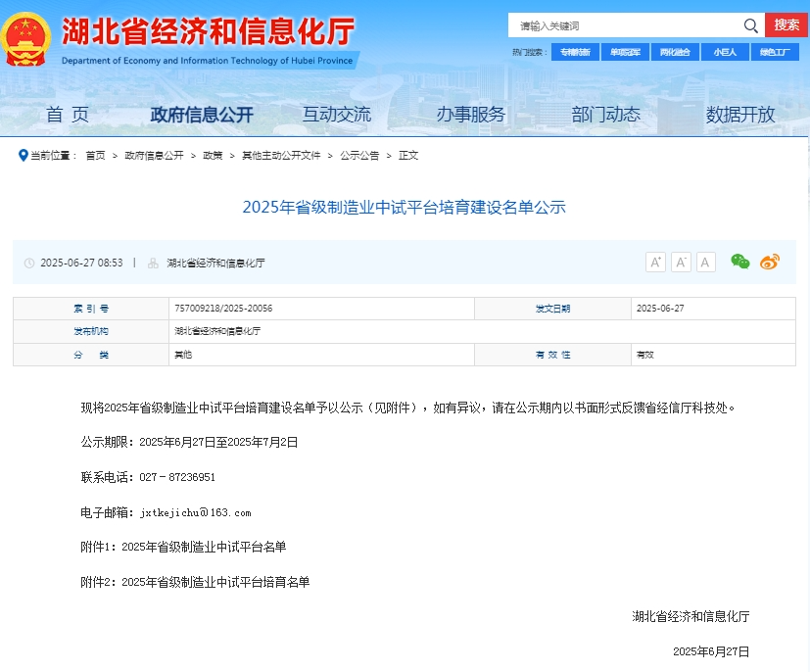The image size is (810, 672).
Task: Click the email jxtkejichu@163.com
Action: (195, 512)
